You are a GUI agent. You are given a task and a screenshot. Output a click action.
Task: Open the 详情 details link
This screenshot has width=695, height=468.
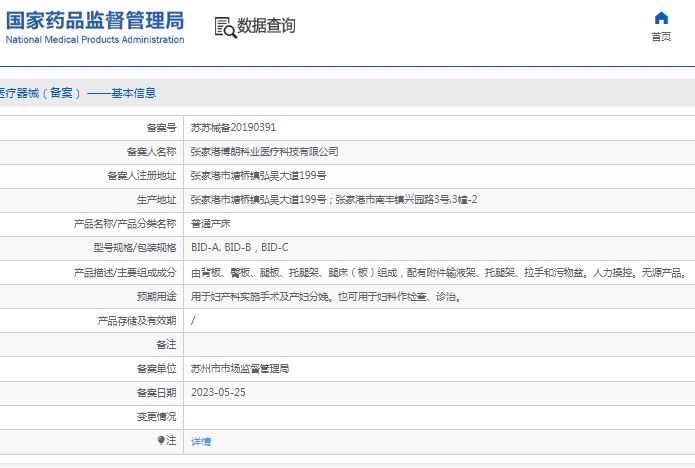point(201,441)
